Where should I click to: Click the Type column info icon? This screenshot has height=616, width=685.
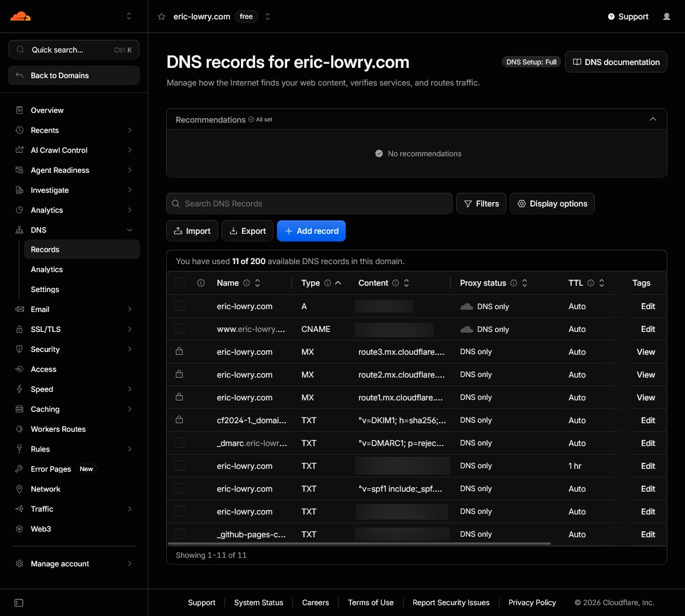(328, 283)
